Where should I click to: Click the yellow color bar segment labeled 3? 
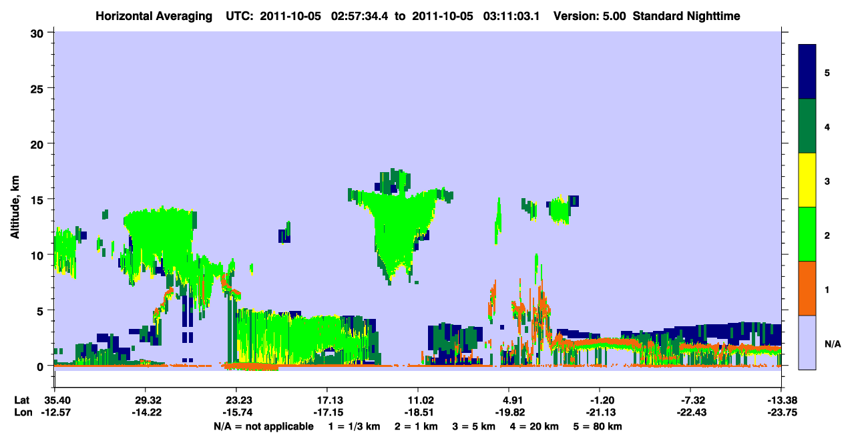(807, 180)
